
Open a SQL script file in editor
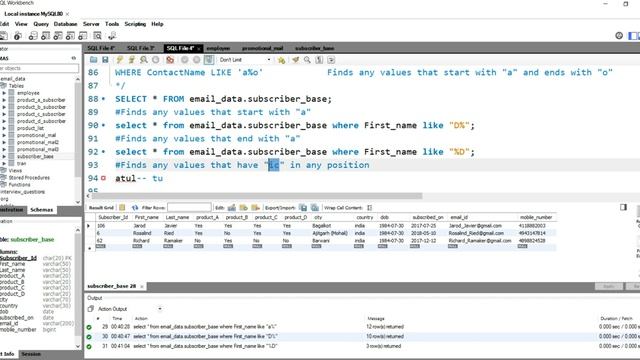[x=93, y=60]
